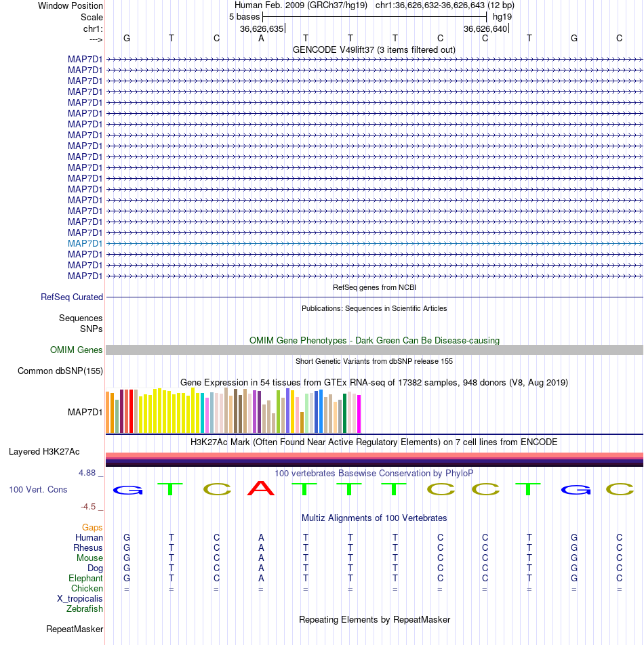Click the RepeatMasker track label
The height and width of the screenshot is (645, 644).
pos(75,629)
